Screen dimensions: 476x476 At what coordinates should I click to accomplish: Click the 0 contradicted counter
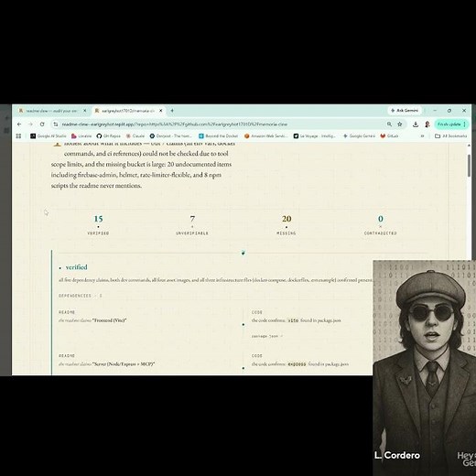[380, 225]
